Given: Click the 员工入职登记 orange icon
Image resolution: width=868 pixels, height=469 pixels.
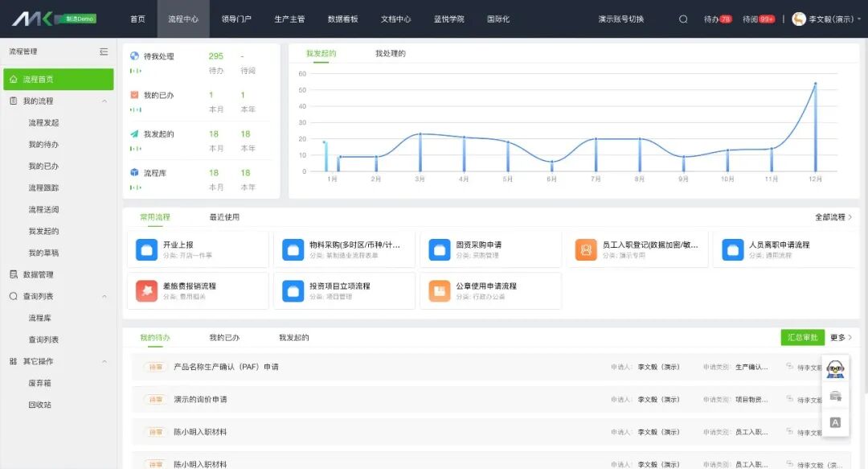Looking at the screenshot, I should click(x=586, y=250).
